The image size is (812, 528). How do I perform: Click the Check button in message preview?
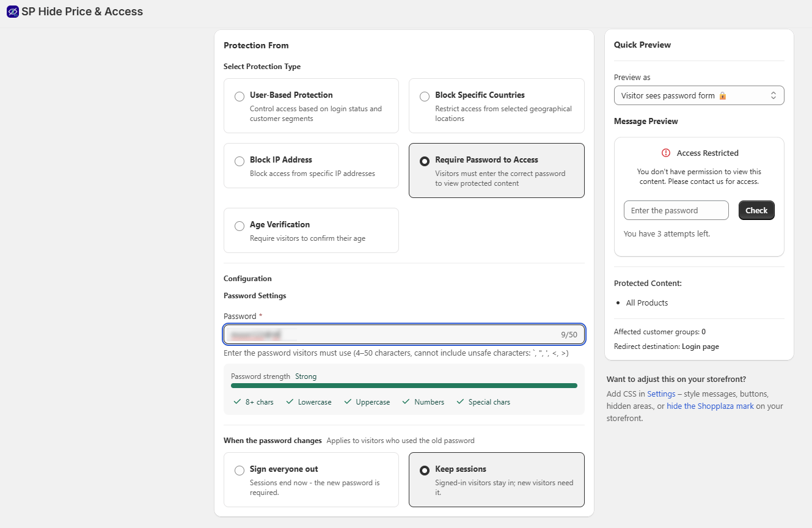coord(756,210)
